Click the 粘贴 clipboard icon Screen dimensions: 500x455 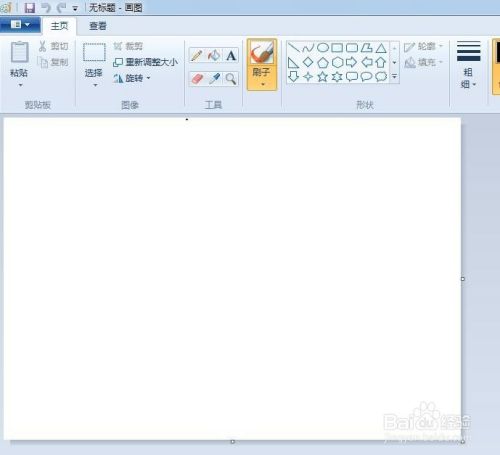pyautogui.click(x=20, y=52)
